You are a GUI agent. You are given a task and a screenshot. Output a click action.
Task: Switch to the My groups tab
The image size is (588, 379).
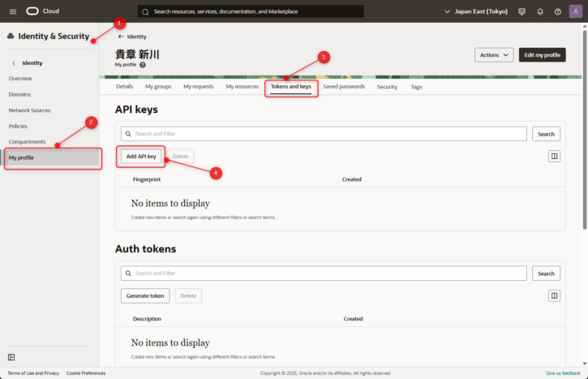point(158,86)
